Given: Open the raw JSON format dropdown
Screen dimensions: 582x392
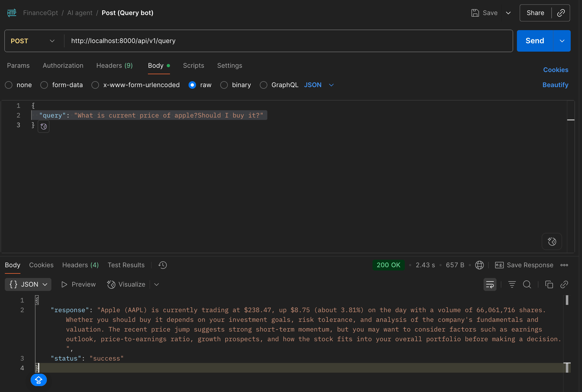Looking at the screenshot, I should pyautogui.click(x=319, y=85).
